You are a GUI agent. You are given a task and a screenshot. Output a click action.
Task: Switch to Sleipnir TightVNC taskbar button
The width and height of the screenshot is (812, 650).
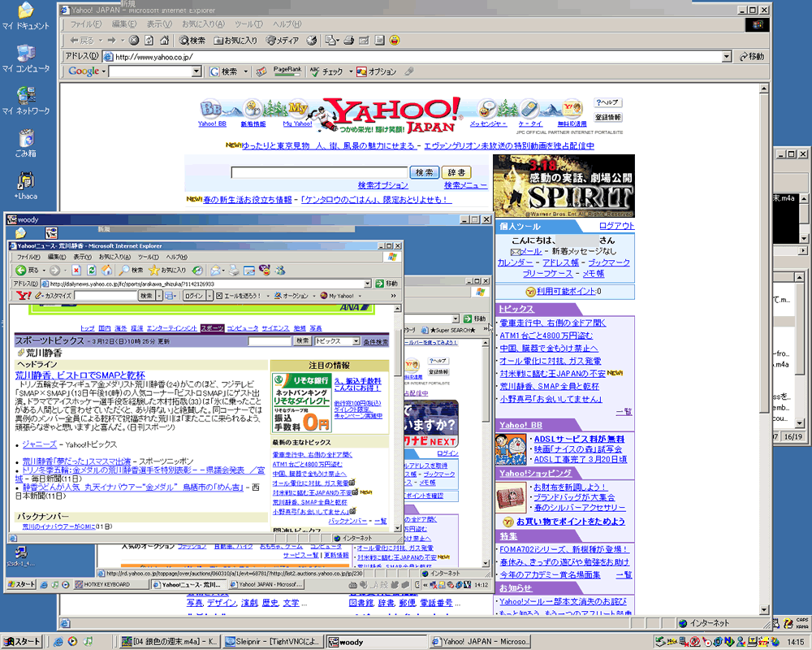click(273, 642)
